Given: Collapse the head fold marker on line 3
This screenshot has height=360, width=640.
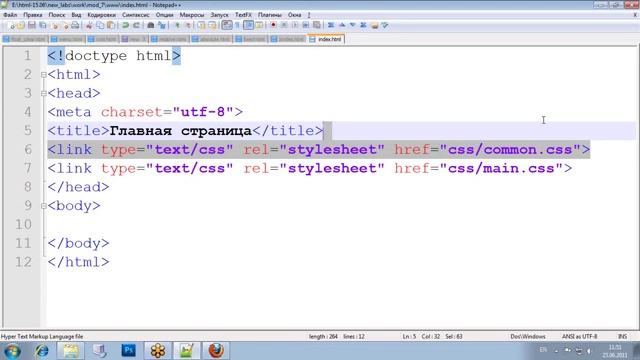Looking at the screenshot, I should pos(44,94).
